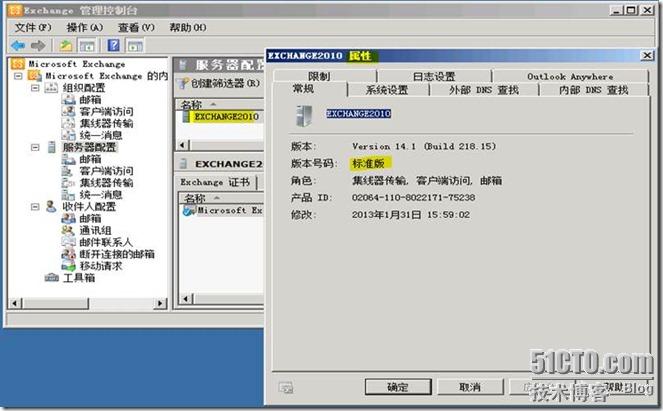The width and height of the screenshot is (663, 411).
Task: Click the 组织配置 node icon
Action: 51,88
